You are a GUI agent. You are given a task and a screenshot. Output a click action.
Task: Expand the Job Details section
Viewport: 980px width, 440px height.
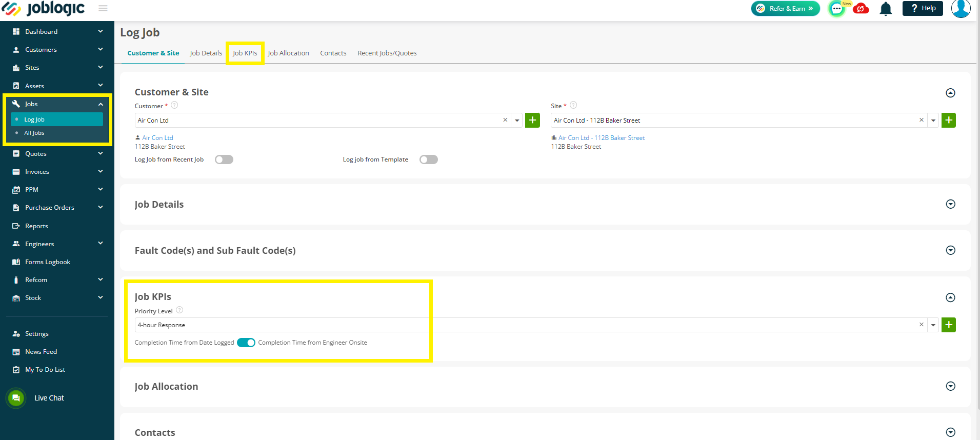coord(950,204)
